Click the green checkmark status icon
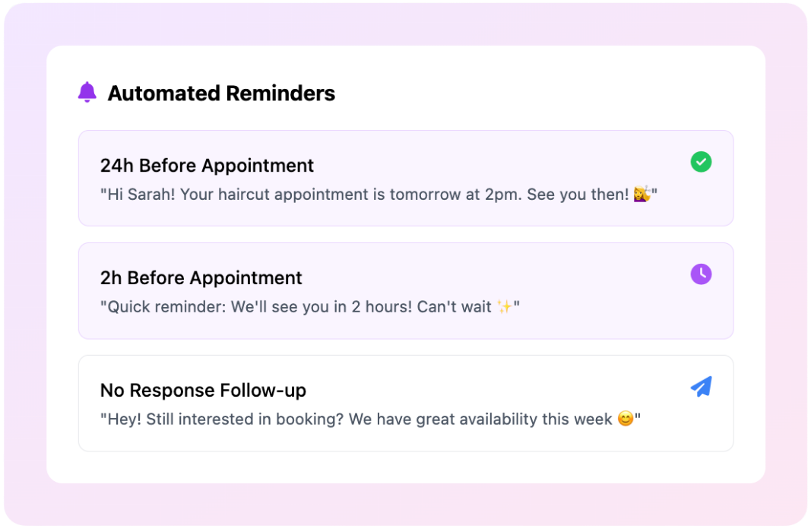The image size is (811, 532). pos(701,162)
